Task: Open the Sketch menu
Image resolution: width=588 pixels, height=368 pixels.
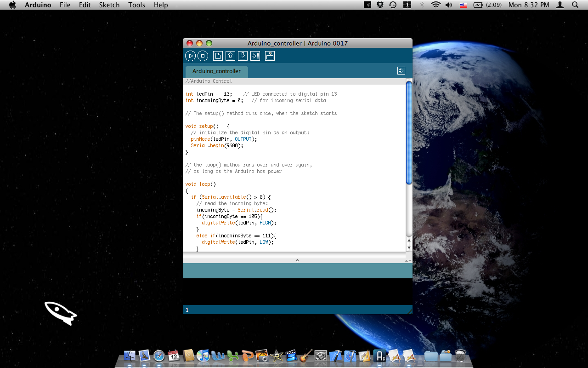Action: (109, 5)
